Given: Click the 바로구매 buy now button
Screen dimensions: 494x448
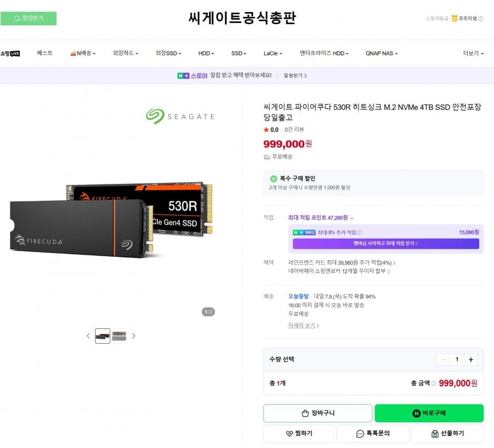Looking at the screenshot, I should [429, 413].
